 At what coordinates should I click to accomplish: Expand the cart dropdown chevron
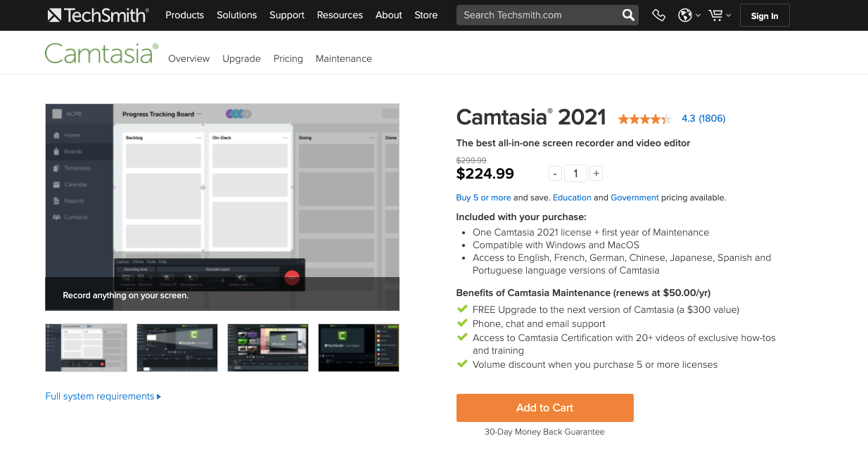coord(727,16)
